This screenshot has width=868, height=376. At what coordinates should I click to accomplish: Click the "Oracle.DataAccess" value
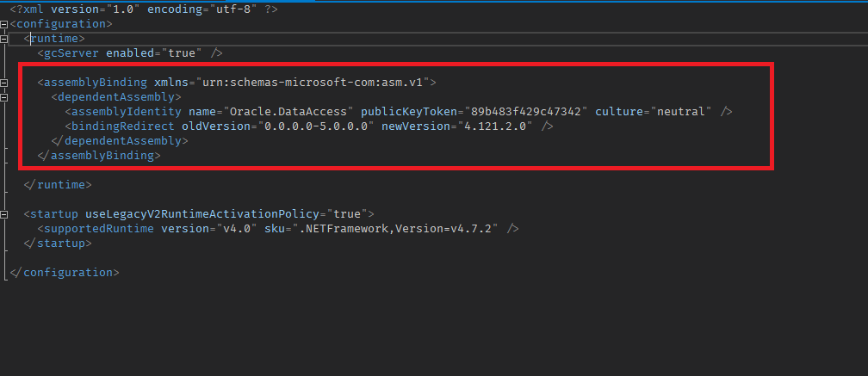[288, 111]
